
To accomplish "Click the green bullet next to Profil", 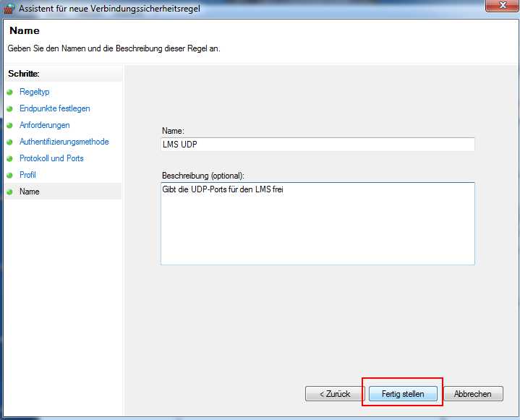I will (x=9, y=175).
